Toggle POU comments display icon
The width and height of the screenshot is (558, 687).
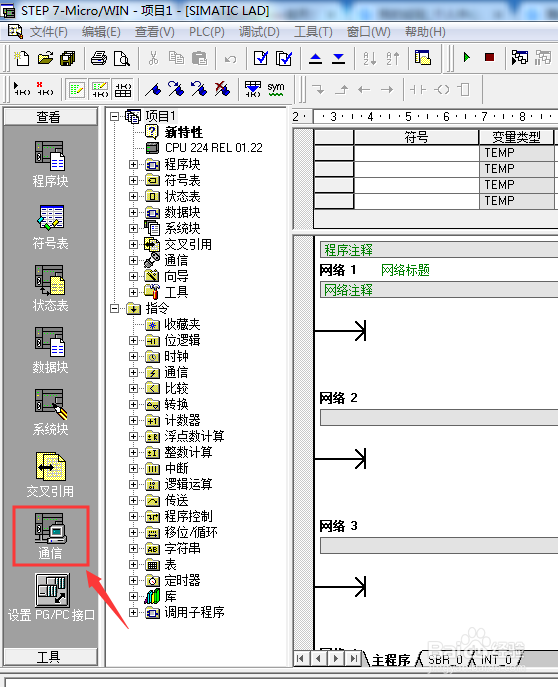(x=77, y=90)
